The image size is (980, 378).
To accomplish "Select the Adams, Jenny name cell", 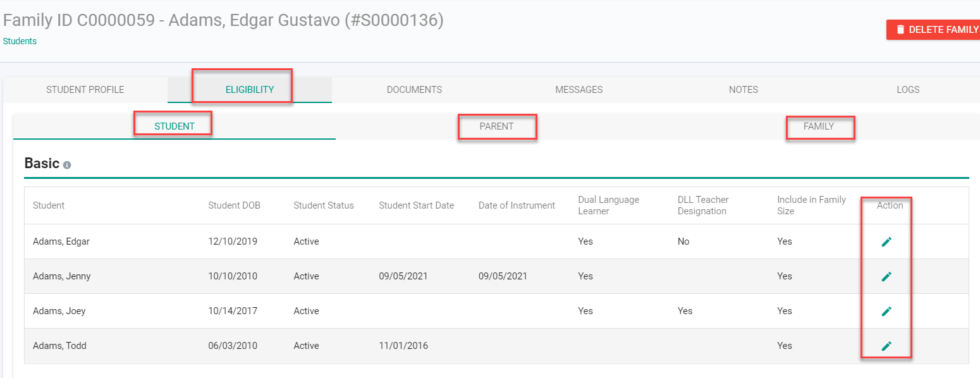I will pyautogui.click(x=62, y=276).
